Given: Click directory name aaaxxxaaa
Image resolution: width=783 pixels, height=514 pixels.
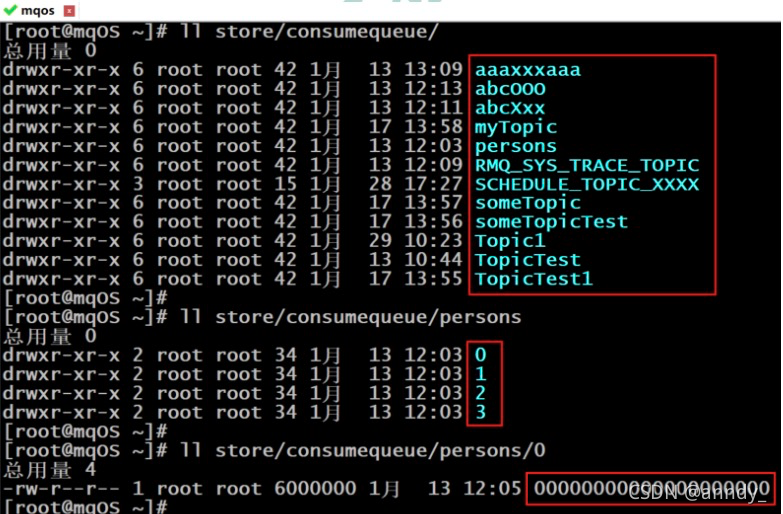Looking at the screenshot, I should click(x=528, y=70).
